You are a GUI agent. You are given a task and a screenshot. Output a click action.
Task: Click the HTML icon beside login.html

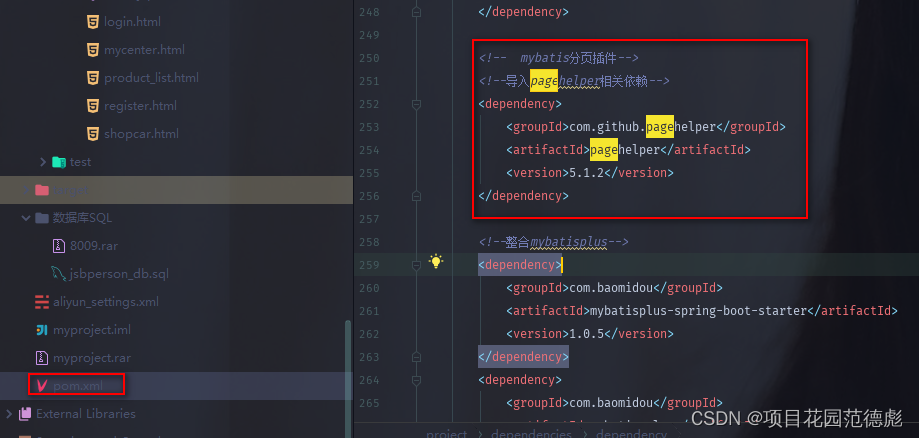pyautogui.click(x=92, y=22)
